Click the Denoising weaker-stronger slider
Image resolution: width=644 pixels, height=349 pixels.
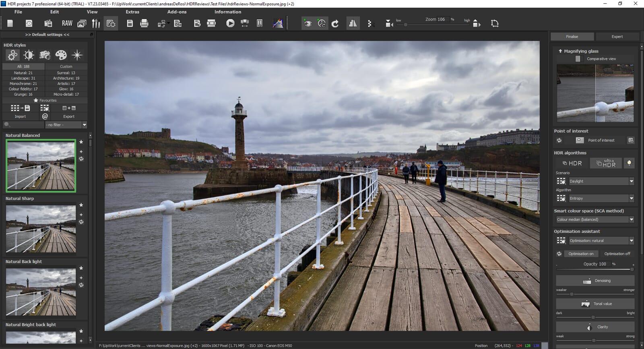(x=595, y=294)
